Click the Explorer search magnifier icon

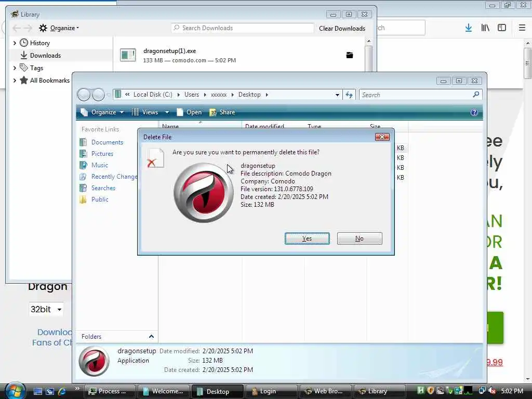(x=476, y=95)
